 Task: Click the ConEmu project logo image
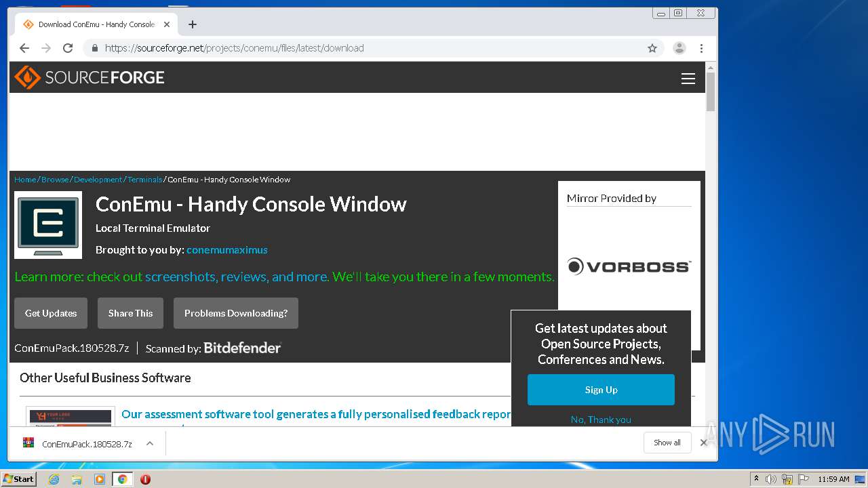48,225
